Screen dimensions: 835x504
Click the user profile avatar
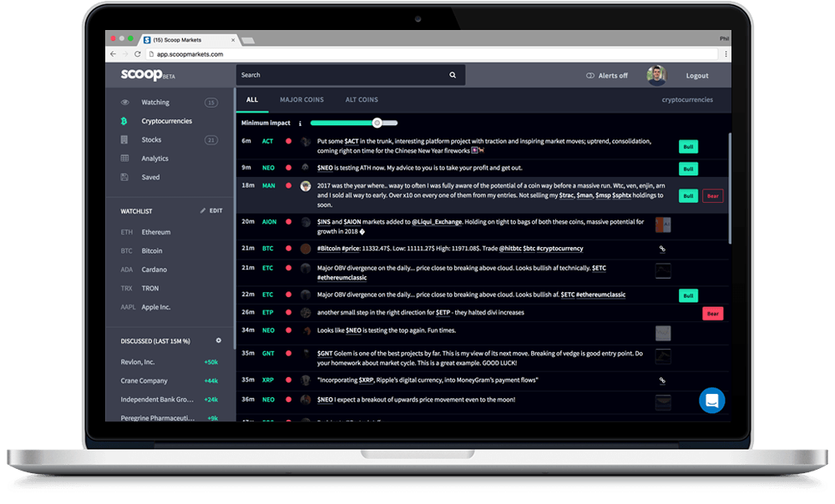[x=656, y=75]
